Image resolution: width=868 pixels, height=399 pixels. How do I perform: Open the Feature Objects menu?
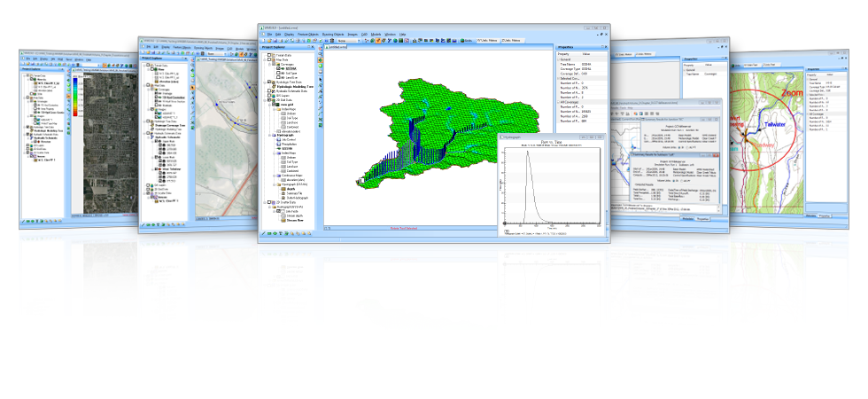click(307, 34)
